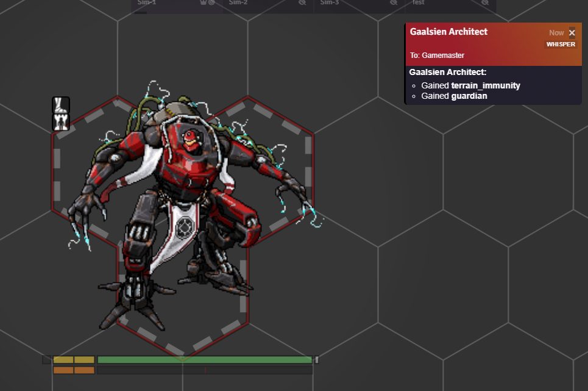Click the dark lower bar under health

pyautogui.click(x=205, y=370)
